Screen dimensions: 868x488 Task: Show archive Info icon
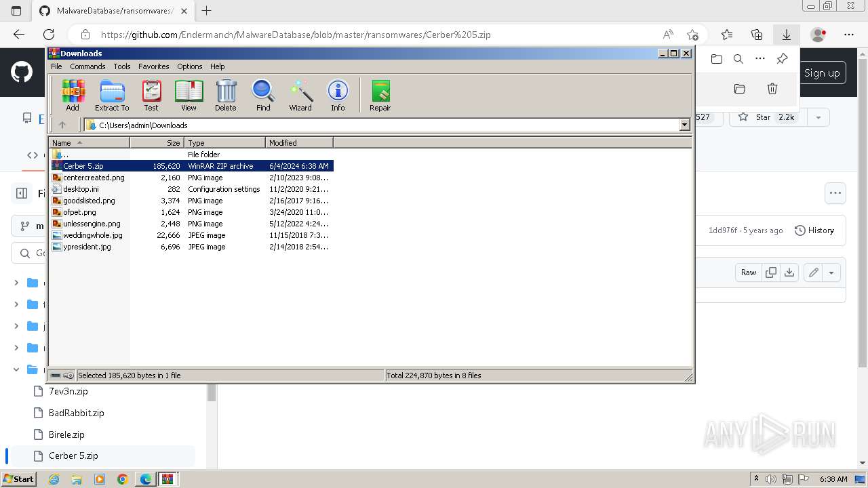338,95
